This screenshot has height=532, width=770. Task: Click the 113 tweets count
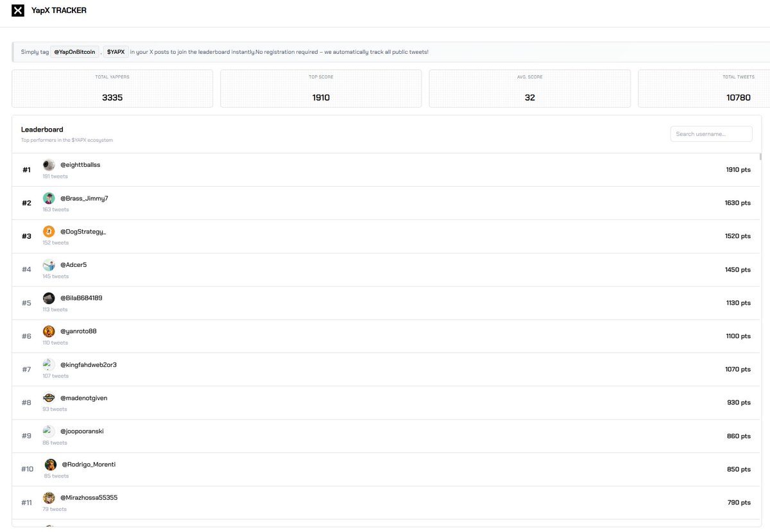(x=55, y=310)
